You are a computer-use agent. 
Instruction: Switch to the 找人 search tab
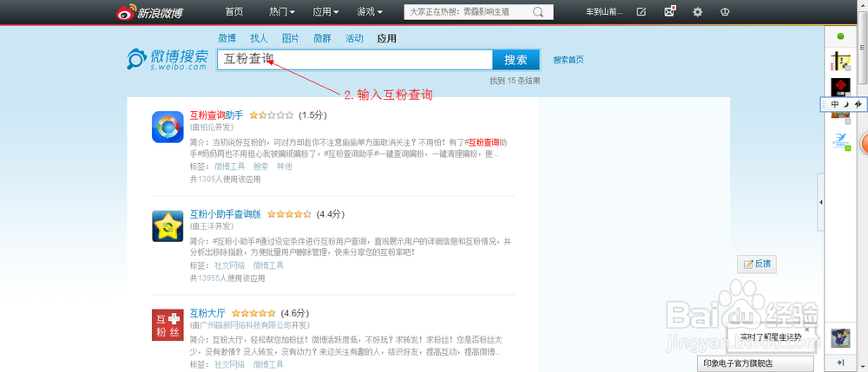click(x=259, y=38)
